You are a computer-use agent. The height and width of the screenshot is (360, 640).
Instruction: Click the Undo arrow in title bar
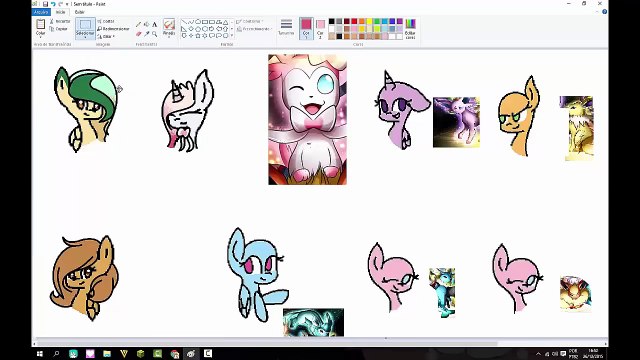coord(53,4)
